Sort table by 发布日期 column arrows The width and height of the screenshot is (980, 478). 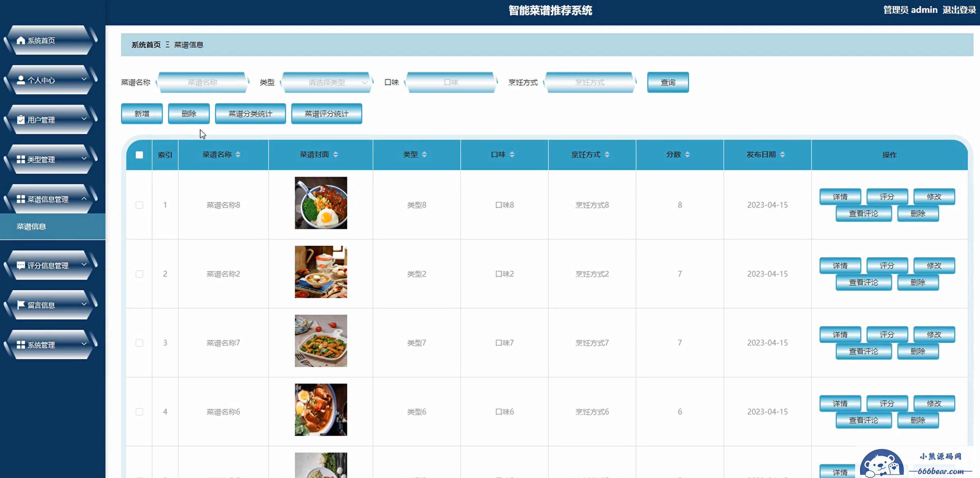point(782,155)
